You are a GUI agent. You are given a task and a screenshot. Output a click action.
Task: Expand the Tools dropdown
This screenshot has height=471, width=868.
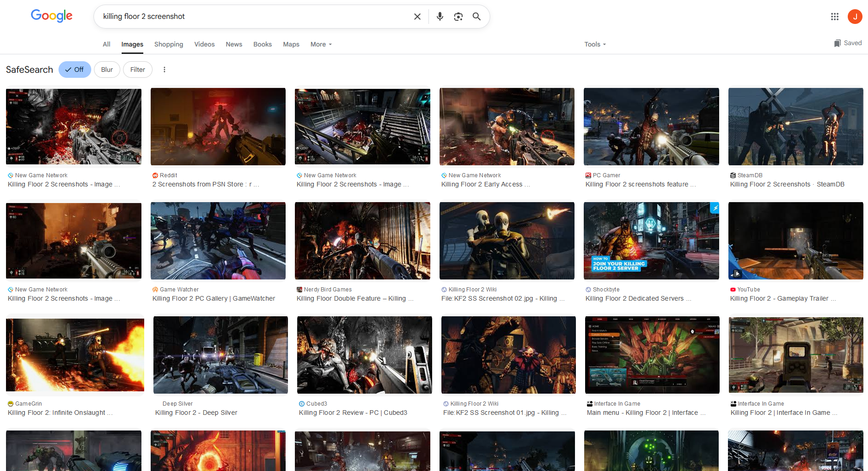point(595,44)
